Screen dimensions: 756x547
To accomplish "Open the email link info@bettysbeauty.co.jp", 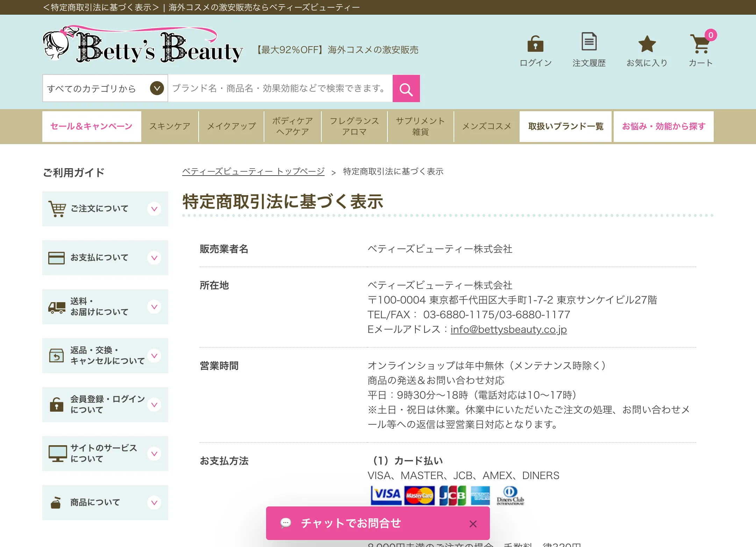I will pyautogui.click(x=509, y=329).
